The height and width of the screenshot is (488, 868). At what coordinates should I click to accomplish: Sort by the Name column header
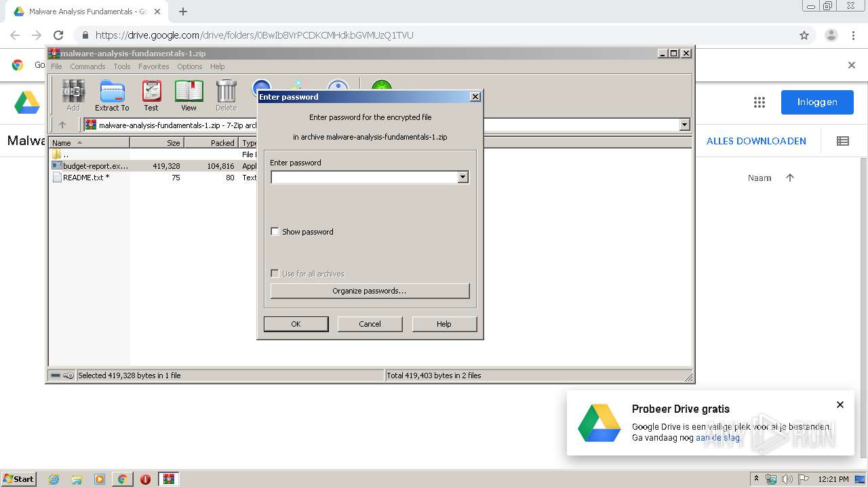pyautogui.click(x=89, y=142)
